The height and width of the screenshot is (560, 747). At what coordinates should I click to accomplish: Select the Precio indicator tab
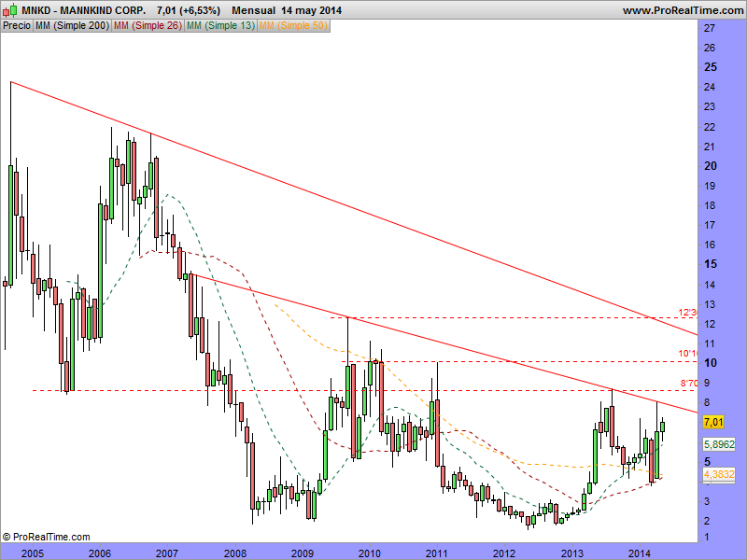pos(17,26)
